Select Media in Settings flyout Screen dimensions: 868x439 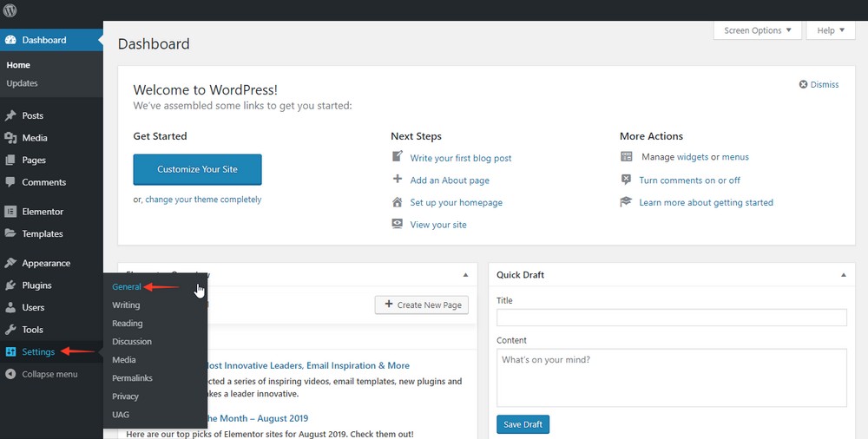point(124,360)
